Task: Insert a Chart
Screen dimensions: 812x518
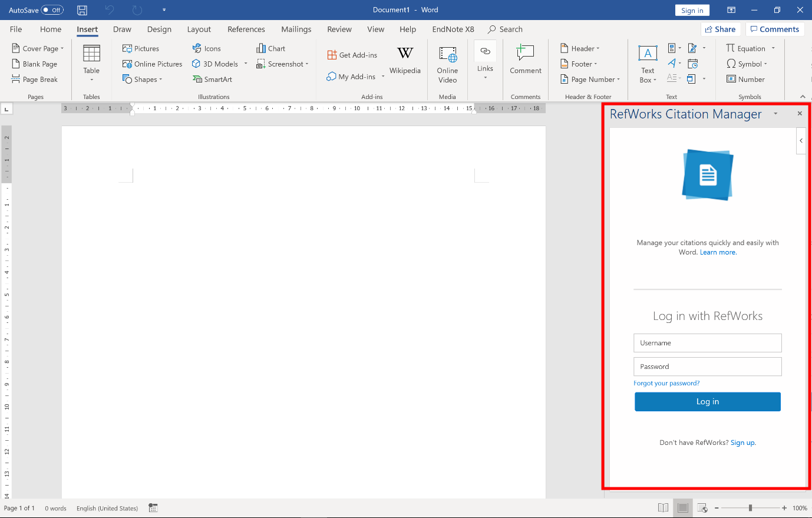Action: 270,49
